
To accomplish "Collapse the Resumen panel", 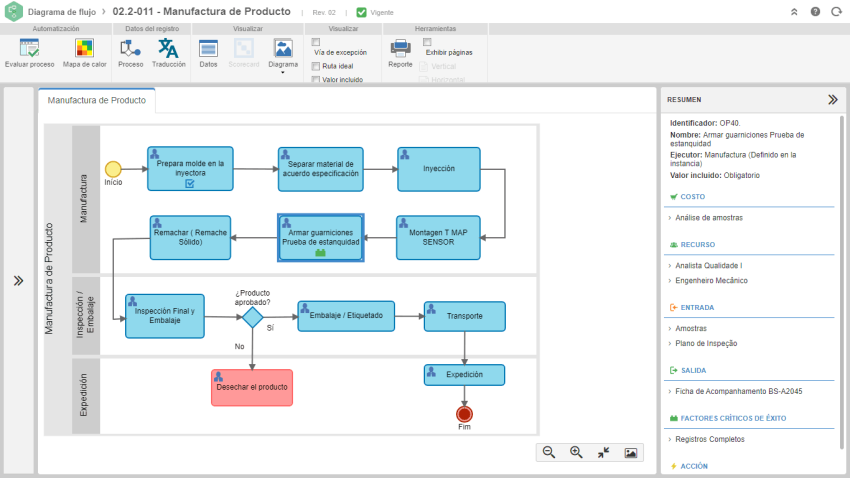I will pyautogui.click(x=833, y=100).
